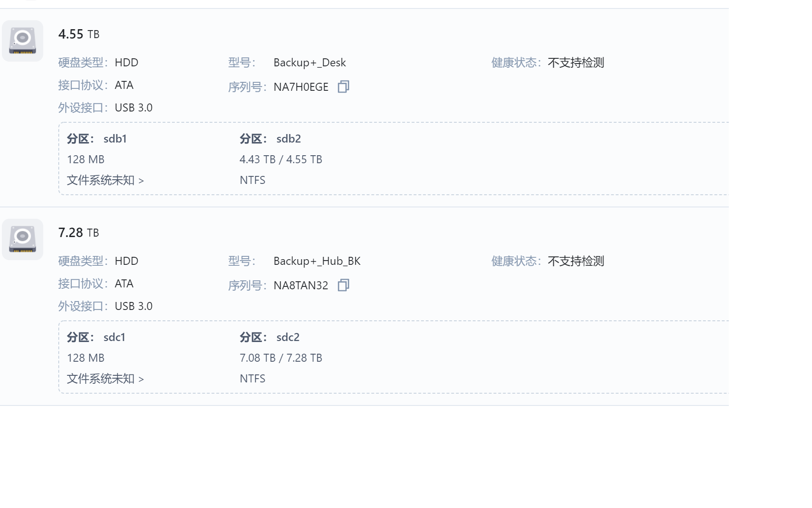Click the Backup+_Desk model name
Screen dimensions: 812x508
click(310, 63)
